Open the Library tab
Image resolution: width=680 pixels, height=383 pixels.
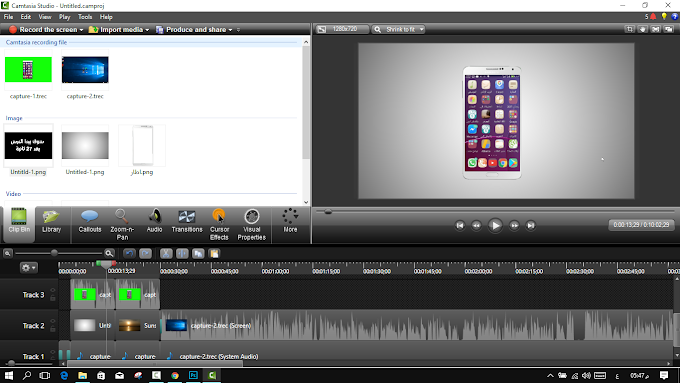[51, 221]
